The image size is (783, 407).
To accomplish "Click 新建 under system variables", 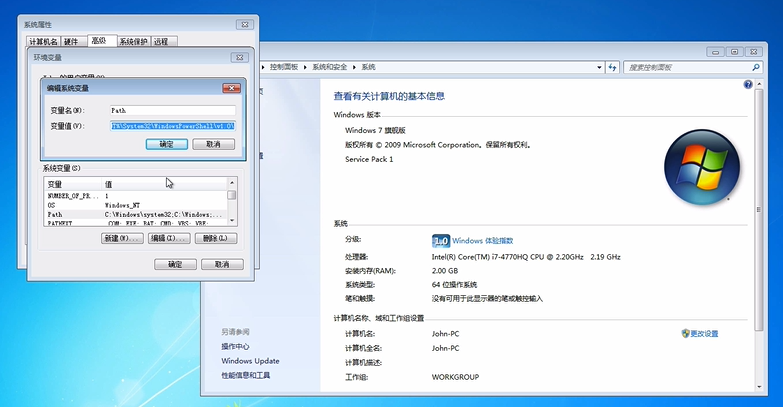I will [x=122, y=238].
